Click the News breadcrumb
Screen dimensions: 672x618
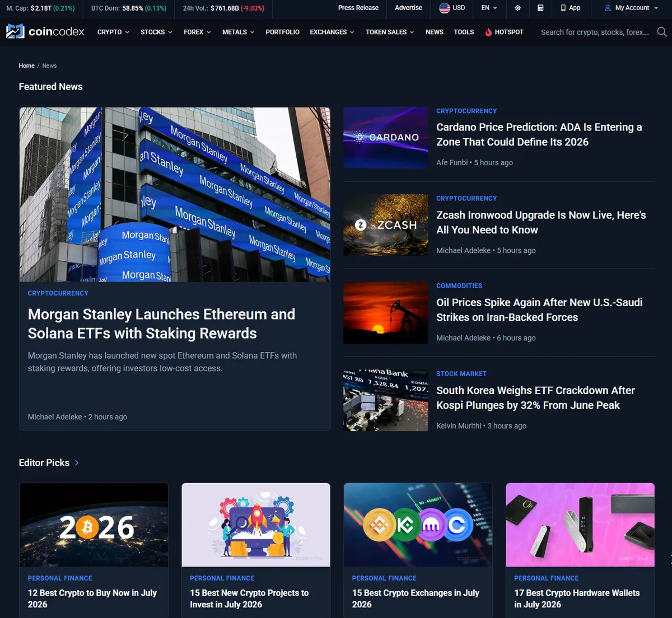(x=49, y=65)
